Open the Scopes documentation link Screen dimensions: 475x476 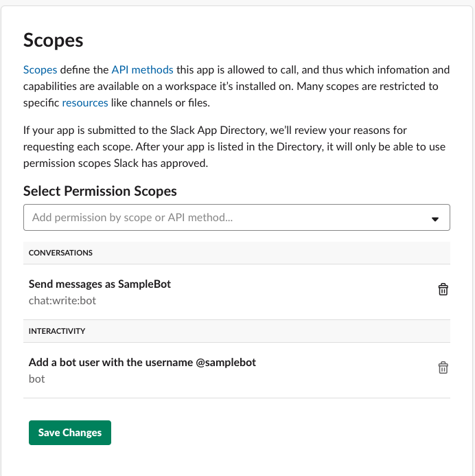pos(40,69)
